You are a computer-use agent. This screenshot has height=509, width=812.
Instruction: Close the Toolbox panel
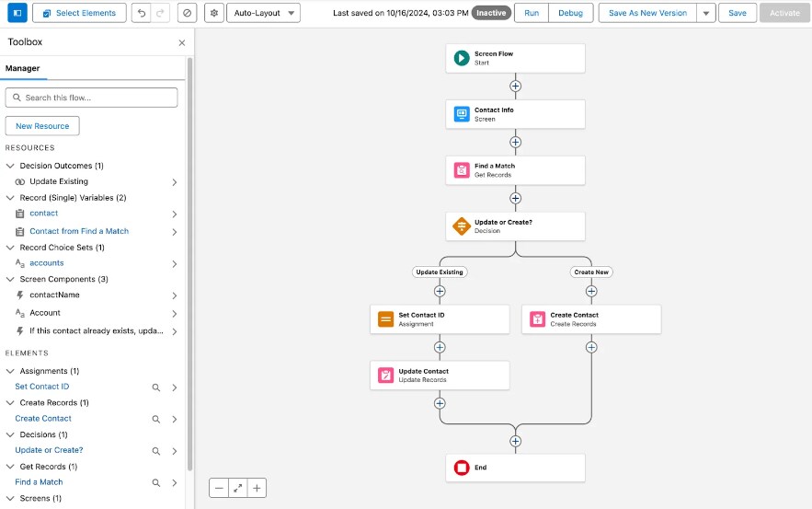tap(182, 42)
